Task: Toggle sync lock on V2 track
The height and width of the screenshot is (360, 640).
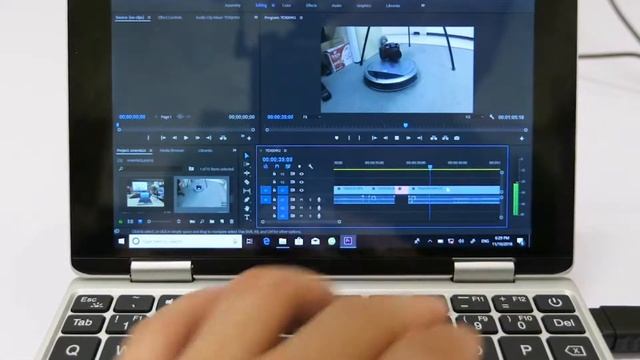Action: [x=293, y=182]
